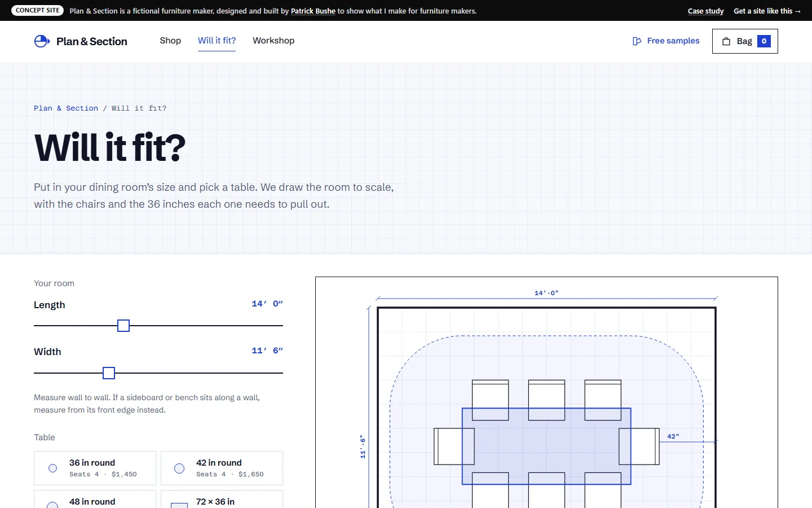Click the Plan & Section breadcrumb link

(66, 108)
